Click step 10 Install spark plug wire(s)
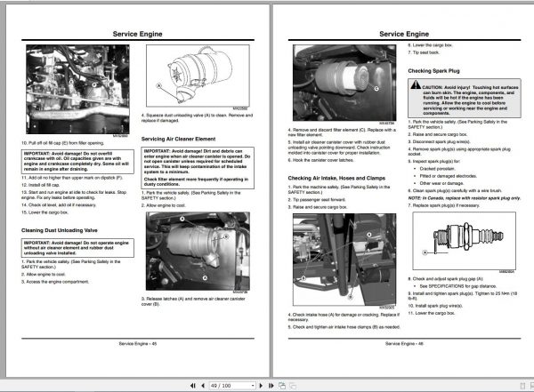The width and height of the screenshot is (534, 392). pos(435,306)
